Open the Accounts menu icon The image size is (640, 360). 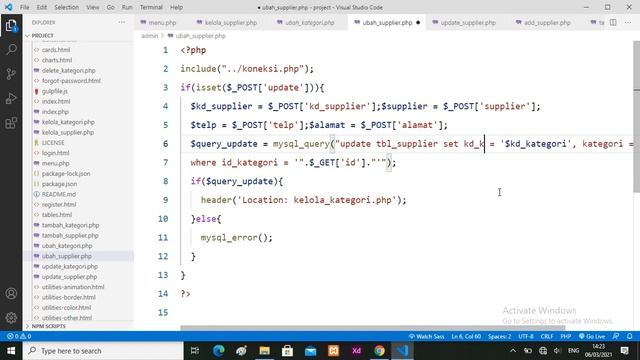point(11,293)
